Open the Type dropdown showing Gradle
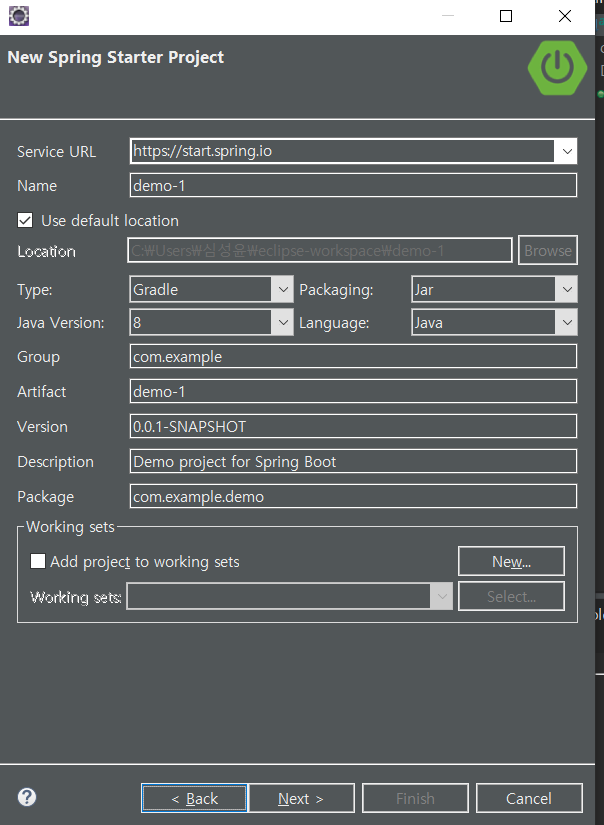The image size is (604, 825). click(x=211, y=289)
